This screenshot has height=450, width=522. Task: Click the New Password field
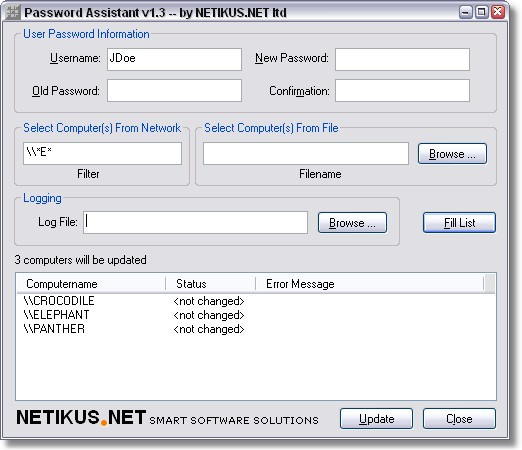coord(402,59)
